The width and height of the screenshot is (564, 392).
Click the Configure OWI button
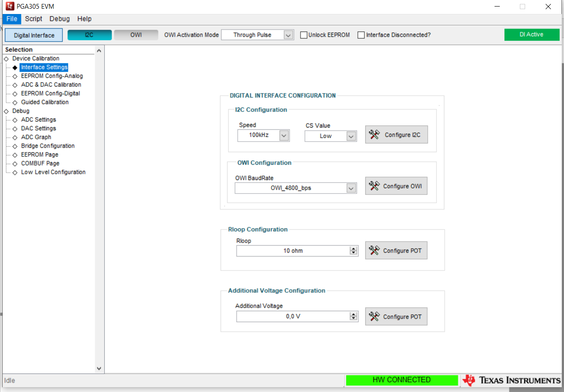pyautogui.click(x=396, y=186)
